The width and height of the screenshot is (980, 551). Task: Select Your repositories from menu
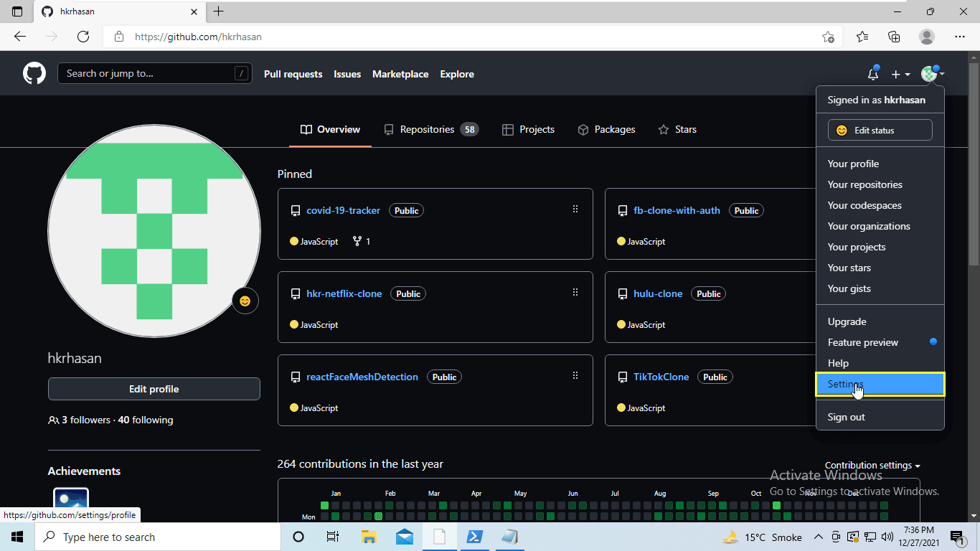[x=880, y=184]
